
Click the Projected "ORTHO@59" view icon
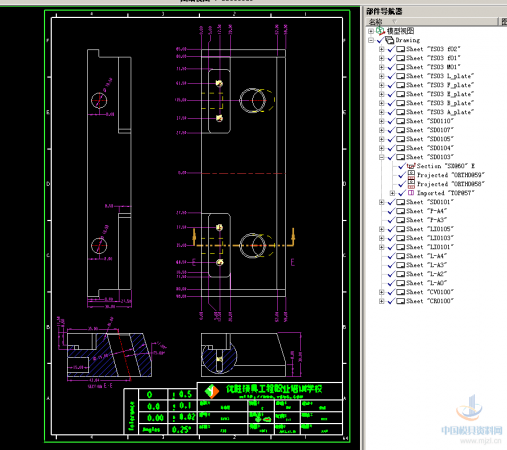pos(411,175)
